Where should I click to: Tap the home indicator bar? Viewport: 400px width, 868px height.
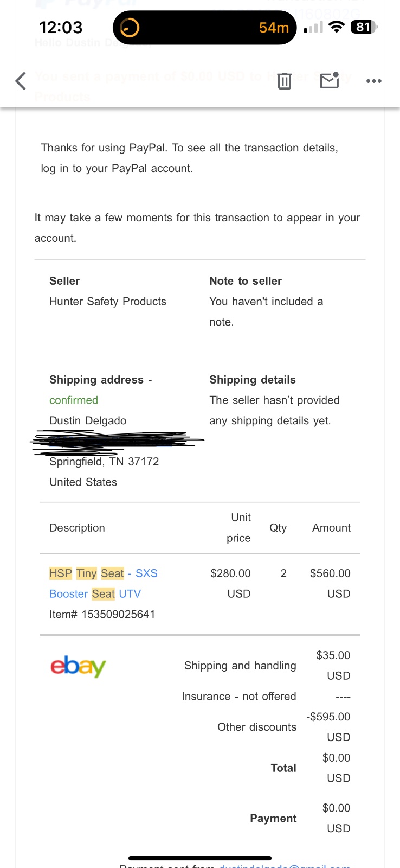click(x=200, y=858)
